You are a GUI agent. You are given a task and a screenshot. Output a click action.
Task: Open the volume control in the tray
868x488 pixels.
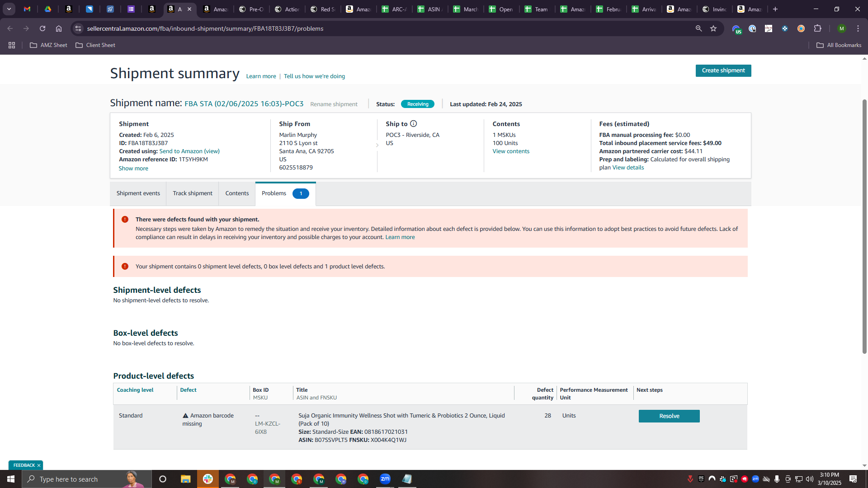[809, 479]
